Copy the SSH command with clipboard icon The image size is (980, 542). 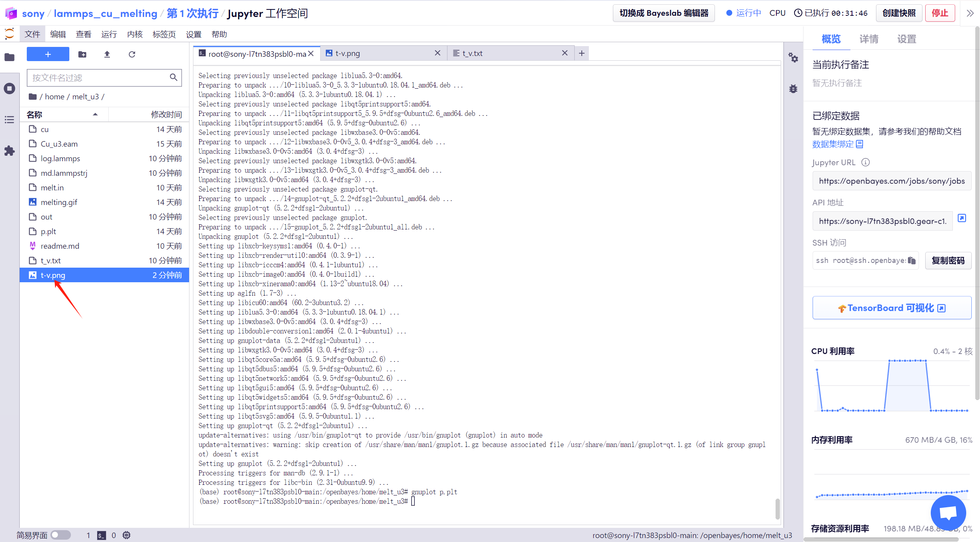(911, 261)
